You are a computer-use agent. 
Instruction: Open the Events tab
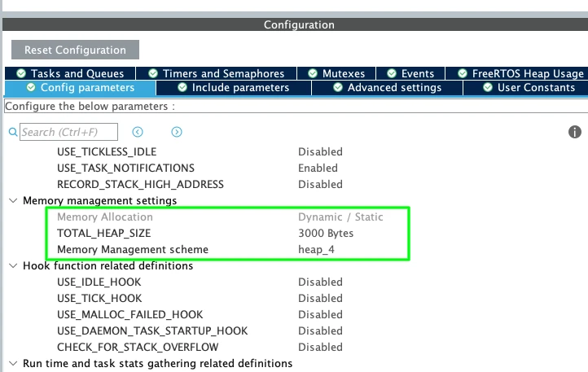[410, 73]
